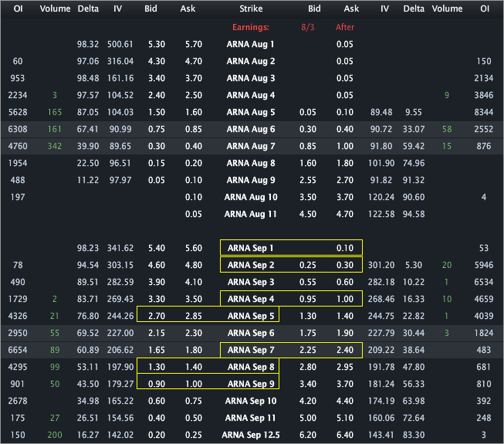Image resolution: width=504 pixels, height=444 pixels.
Task: Select the ARNA Sep 8 strike row
Action: 252,367
